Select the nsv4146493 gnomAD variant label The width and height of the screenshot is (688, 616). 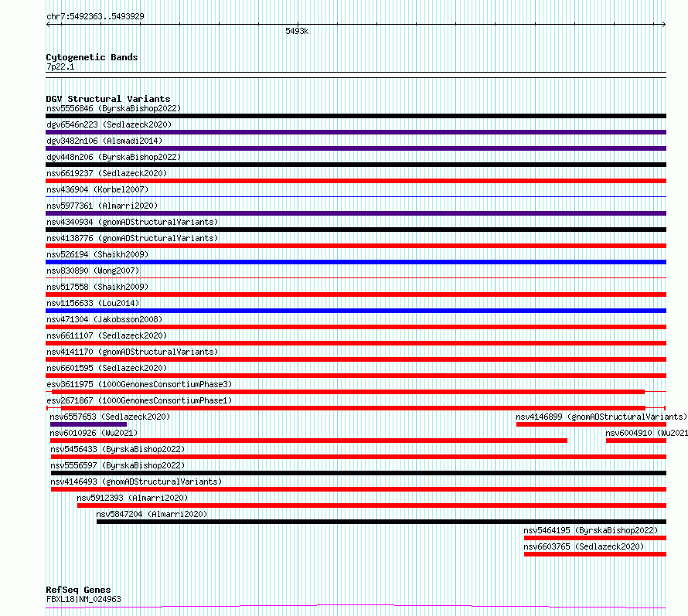coord(136,482)
